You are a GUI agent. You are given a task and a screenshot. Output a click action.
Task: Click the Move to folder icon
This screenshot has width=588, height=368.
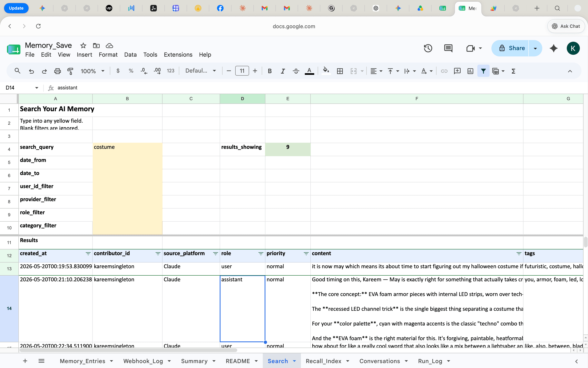coord(96,46)
